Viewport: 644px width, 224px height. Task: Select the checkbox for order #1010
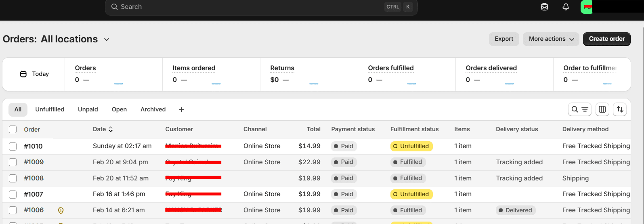pos(13,146)
